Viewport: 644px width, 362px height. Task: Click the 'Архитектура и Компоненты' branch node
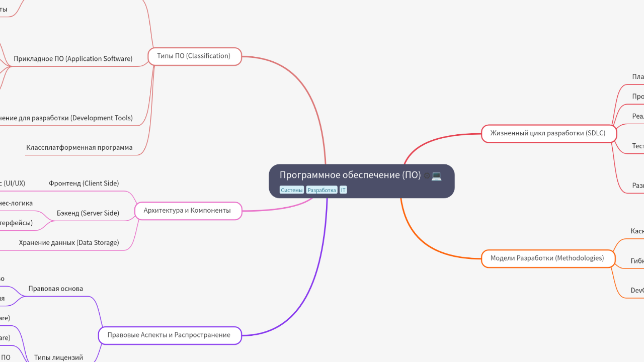(x=187, y=211)
